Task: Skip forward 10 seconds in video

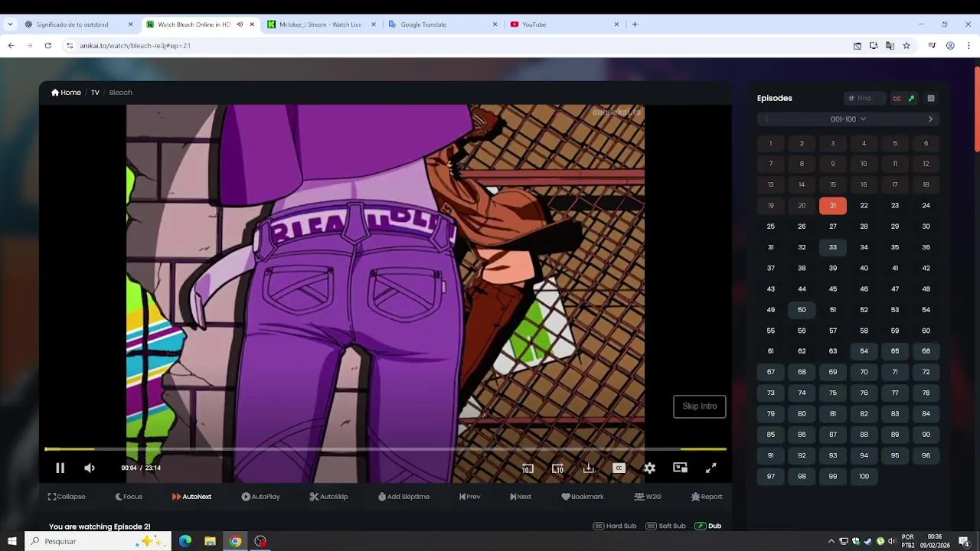Action: [557, 468]
